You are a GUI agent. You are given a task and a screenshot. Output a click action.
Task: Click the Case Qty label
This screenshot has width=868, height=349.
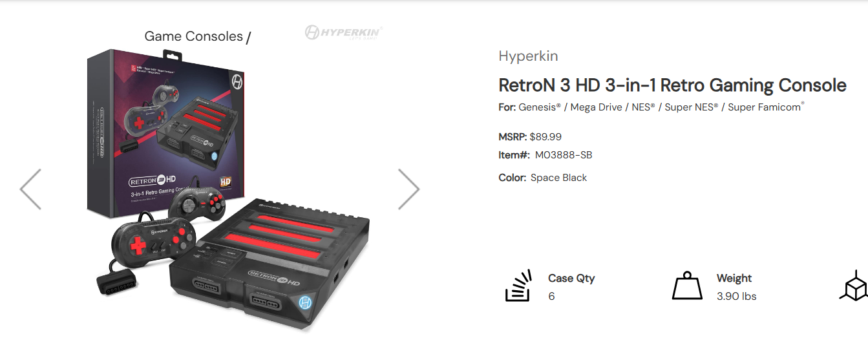[571, 278]
